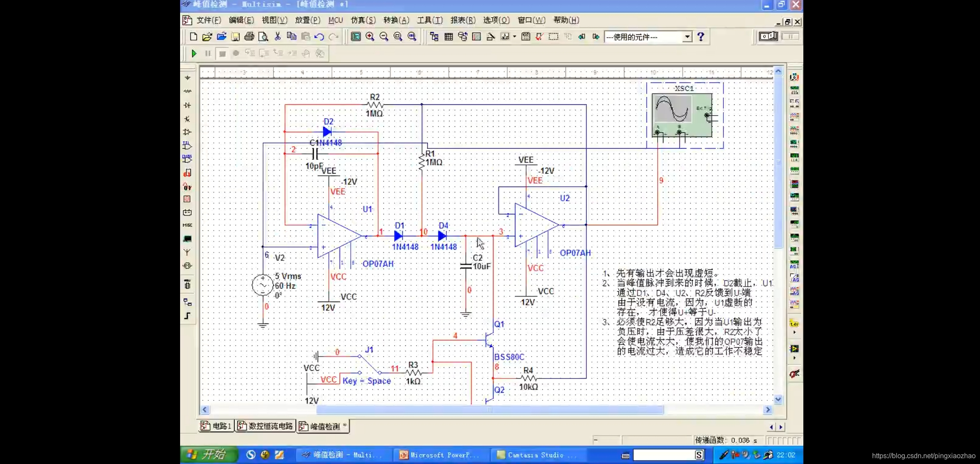Start simulation with the green run button
The width and height of the screenshot is (980, 464).
tap(194, 54)
